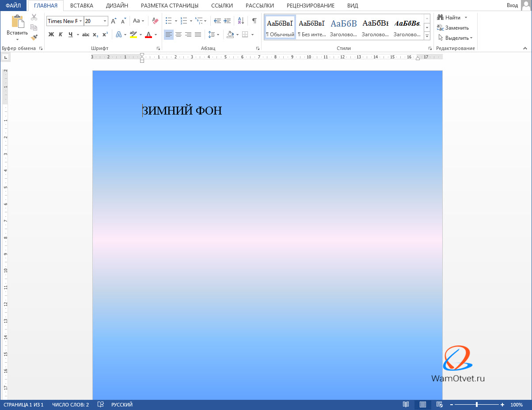This screenshot has height=410, width=532.
Task: Click the Sort A-Z icon
Action: tap(241, 21)
